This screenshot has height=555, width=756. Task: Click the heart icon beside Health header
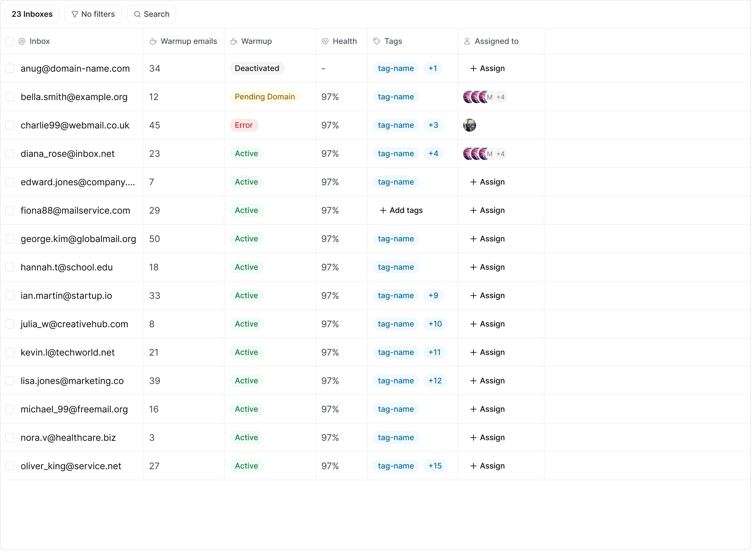[325, 41]
